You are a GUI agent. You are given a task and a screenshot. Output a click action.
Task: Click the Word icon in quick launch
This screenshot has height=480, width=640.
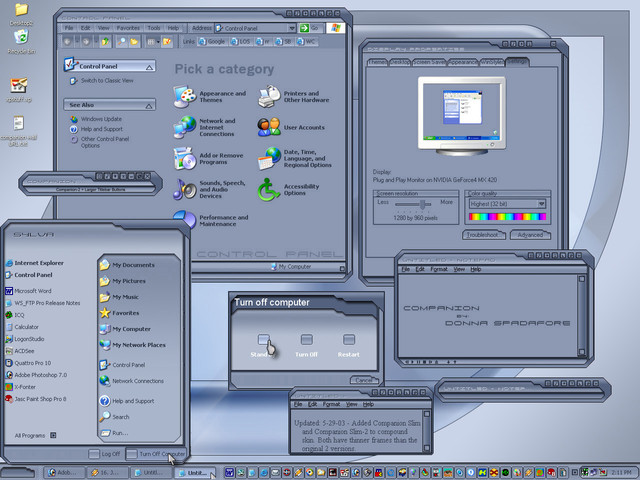click(x=229, y=472)
